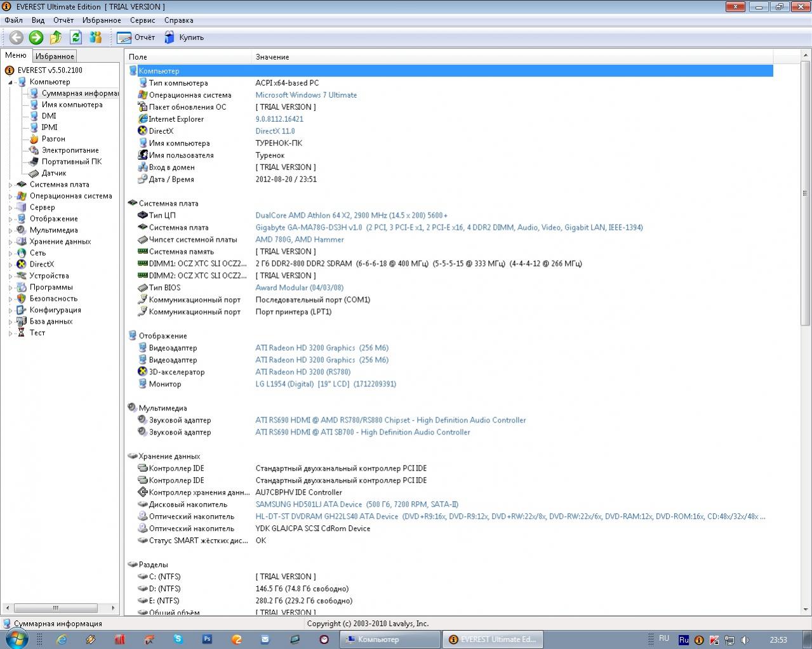Open the Microsoft Windows 7 Ultimate link
The image size is (812, 649).
click(x=306, y=95)
